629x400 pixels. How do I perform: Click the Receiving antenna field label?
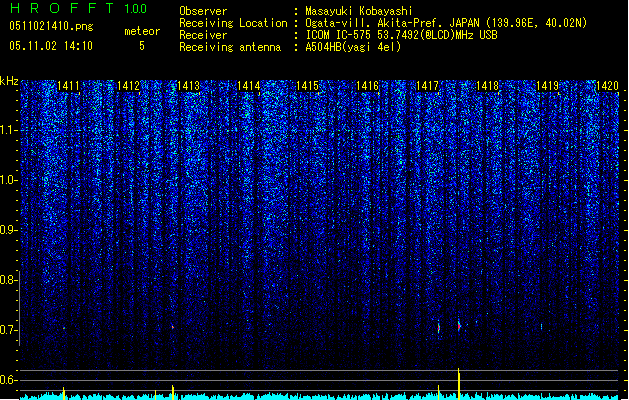tap(230, 47)
